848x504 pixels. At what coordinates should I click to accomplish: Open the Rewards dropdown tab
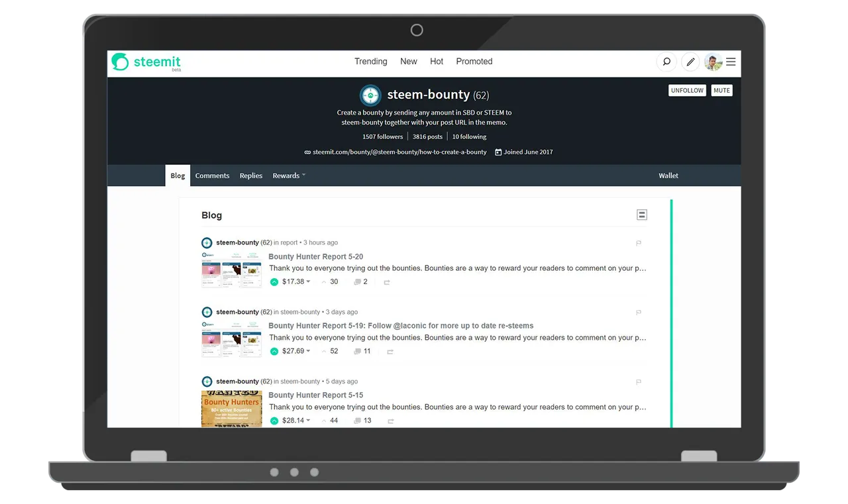pos(289,176)
